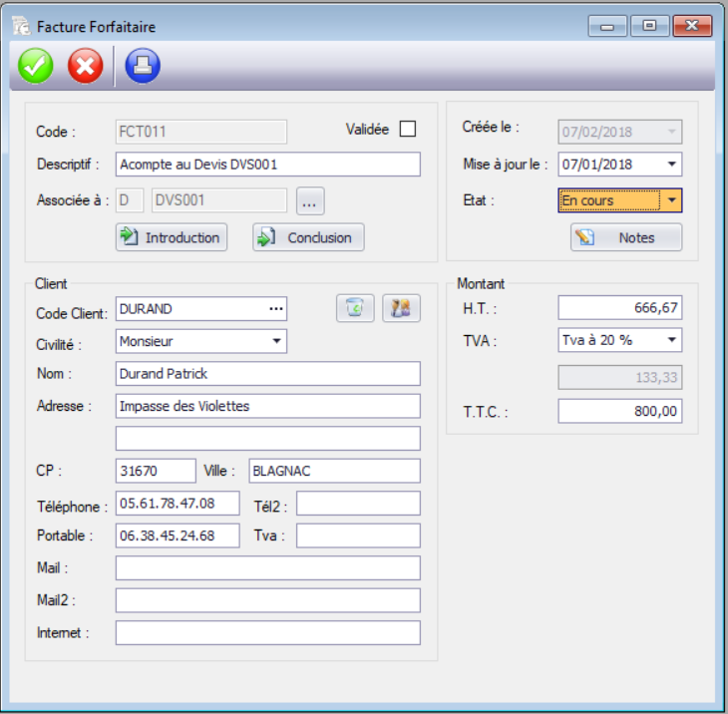Click the people icon in Client section
Screen dimensions: 728x714
coord(402,309)
